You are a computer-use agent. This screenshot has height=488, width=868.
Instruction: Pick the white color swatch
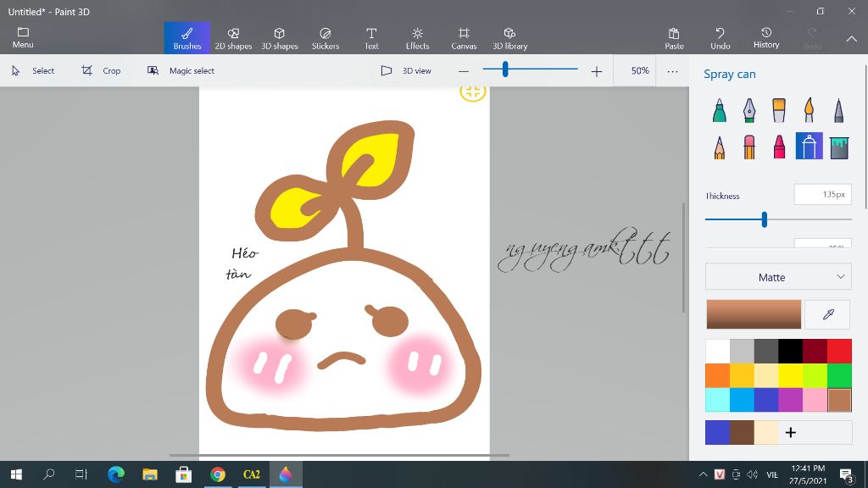pyautogui.click(x=717, y=351)
